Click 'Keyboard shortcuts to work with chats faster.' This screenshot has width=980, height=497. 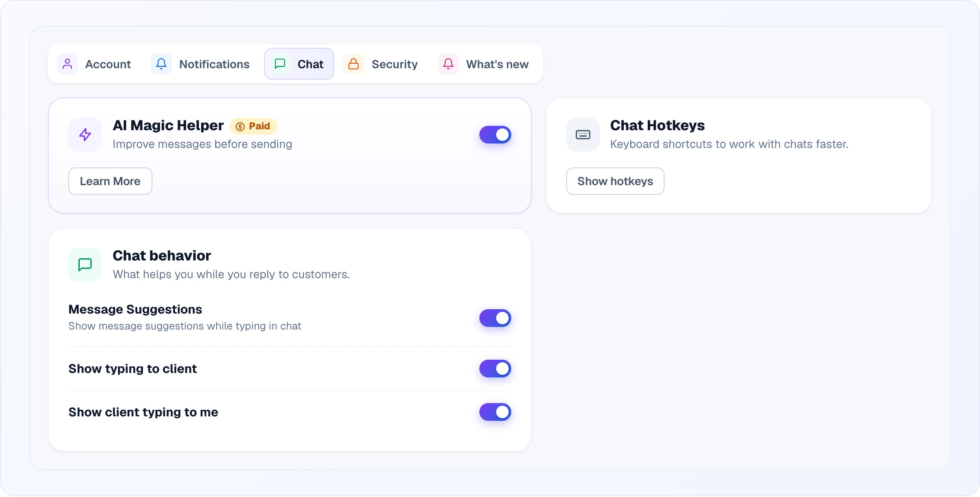click(x=729, y=144)
